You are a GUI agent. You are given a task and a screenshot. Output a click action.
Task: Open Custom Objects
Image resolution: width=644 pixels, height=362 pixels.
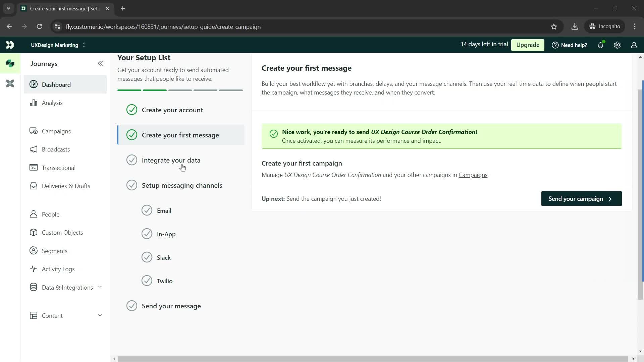[65, 232]
